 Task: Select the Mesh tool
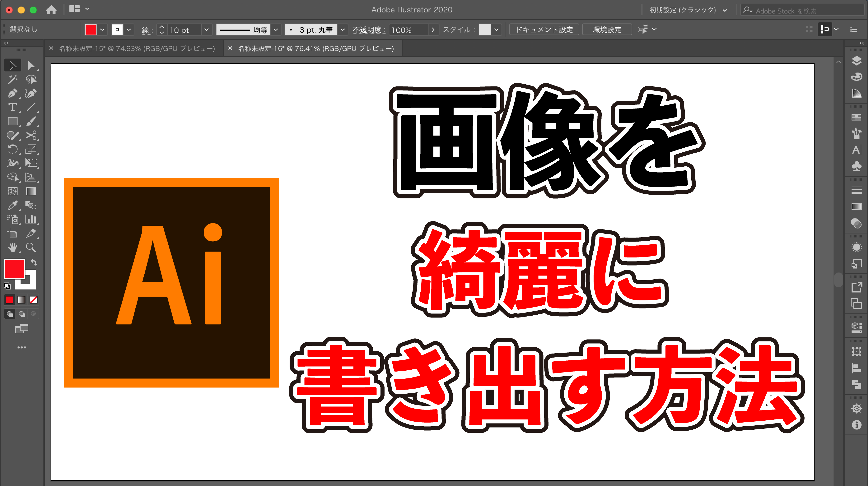12,191
